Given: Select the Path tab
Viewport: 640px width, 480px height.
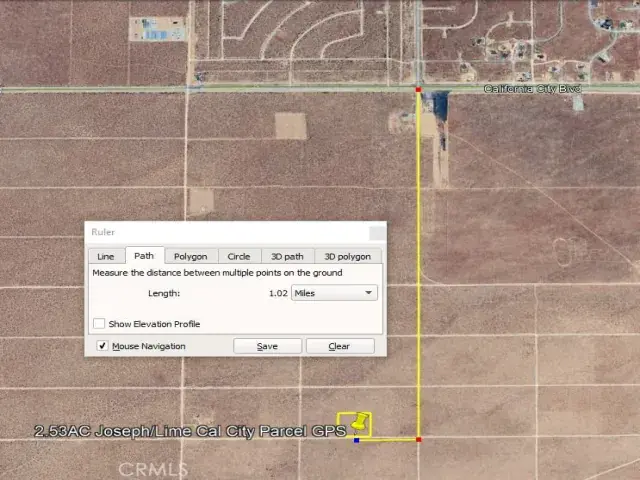Looking at the screenshot, I should [x=144, y=256].
